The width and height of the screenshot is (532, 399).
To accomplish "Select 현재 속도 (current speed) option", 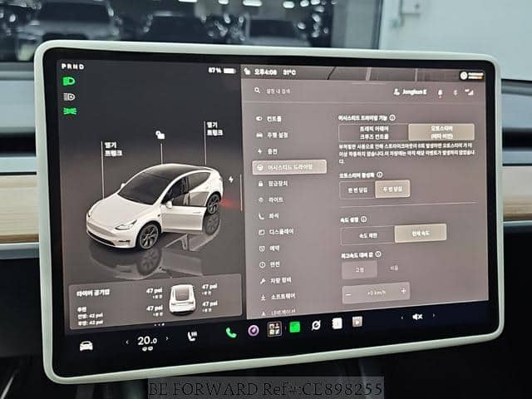I will (x=421, y=233).
